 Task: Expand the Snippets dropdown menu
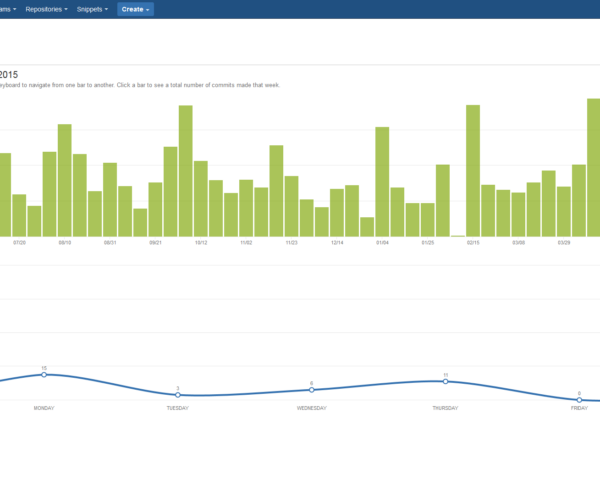click(x=92, y=9)
